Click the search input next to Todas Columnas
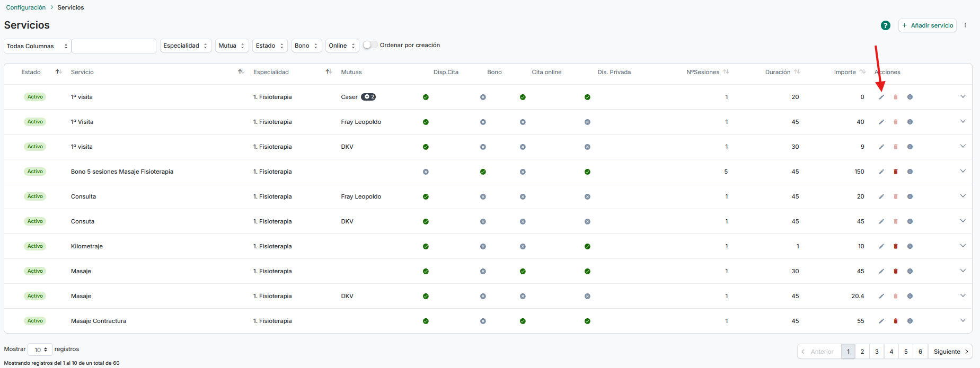The width and height of the screenshot is (980, 368). pos(114,46)
